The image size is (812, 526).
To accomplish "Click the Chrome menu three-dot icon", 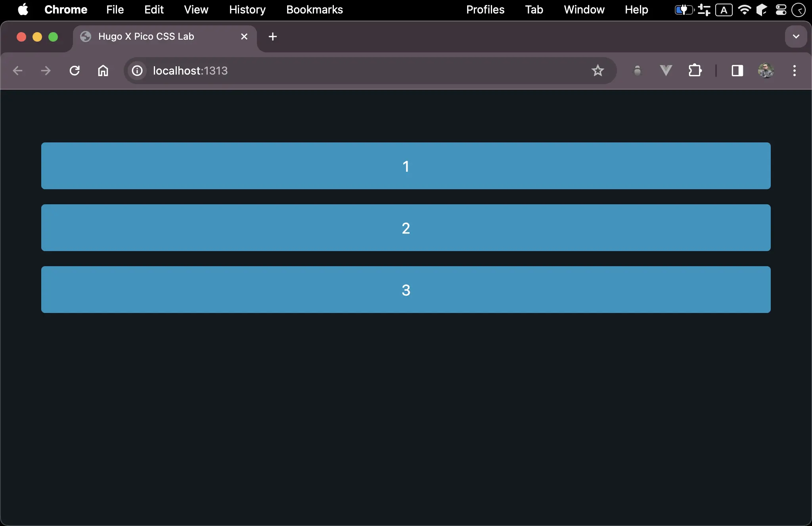I will point(795,71).
